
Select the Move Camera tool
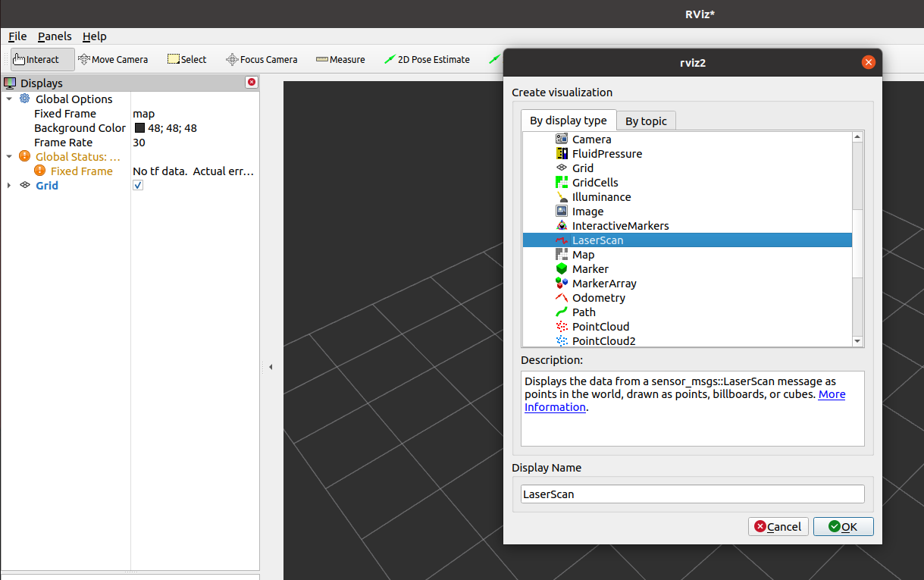[x=112, y=58]
